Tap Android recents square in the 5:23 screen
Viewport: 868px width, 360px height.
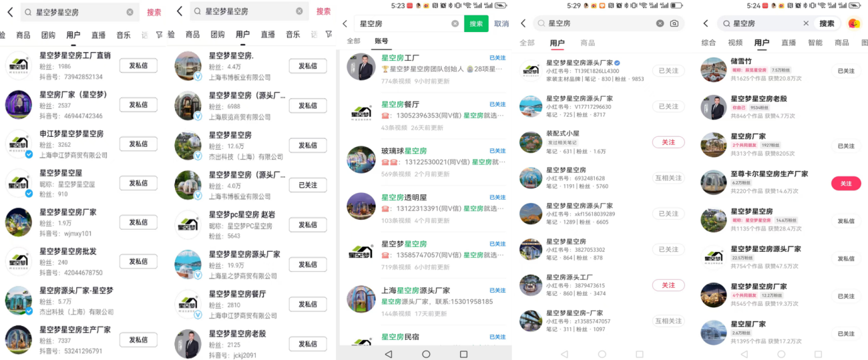(463, 354)
